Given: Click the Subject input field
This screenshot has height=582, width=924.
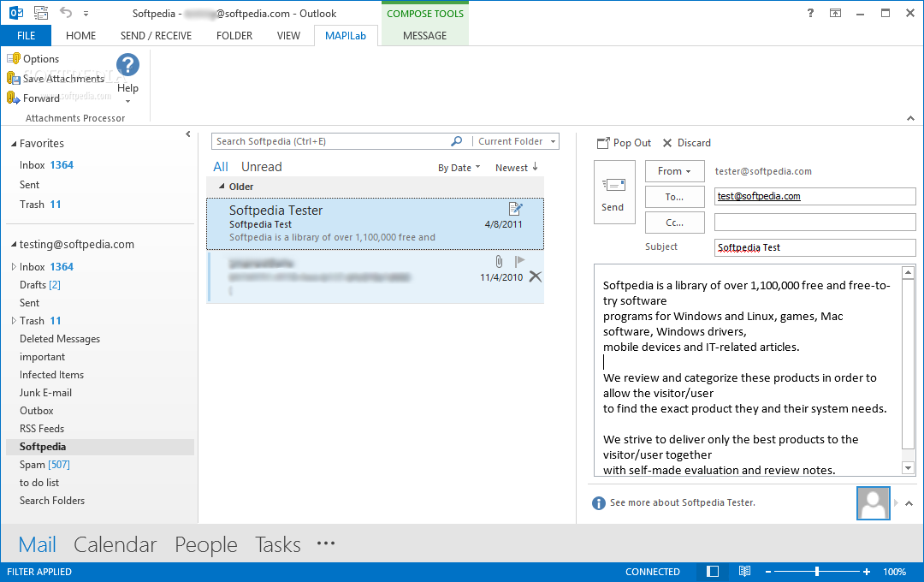Looking at the screenshot, I should (x=815, y=247).
